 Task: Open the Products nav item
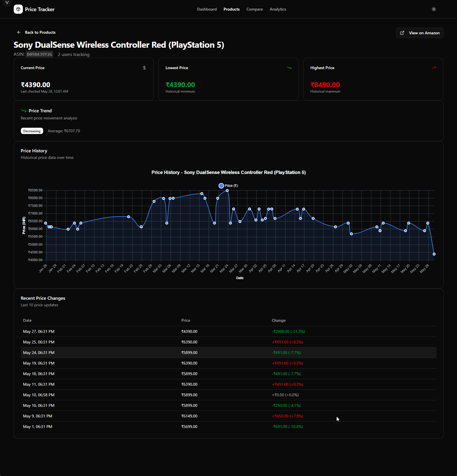[232, 9]
